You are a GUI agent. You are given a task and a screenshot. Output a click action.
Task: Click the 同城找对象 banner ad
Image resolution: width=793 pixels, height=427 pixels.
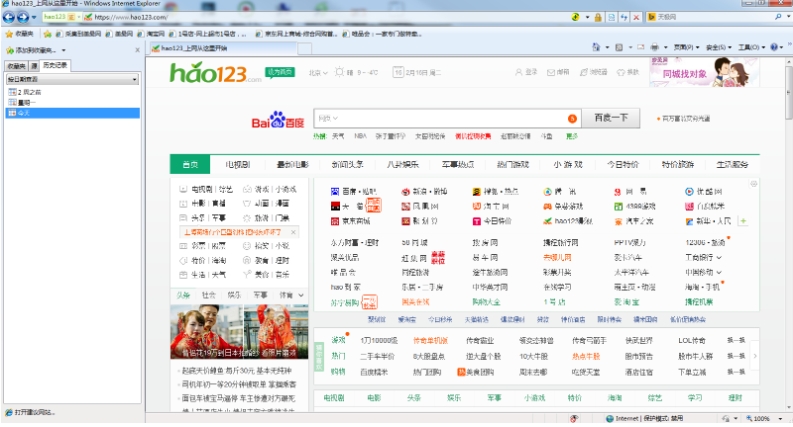point(704,72)
